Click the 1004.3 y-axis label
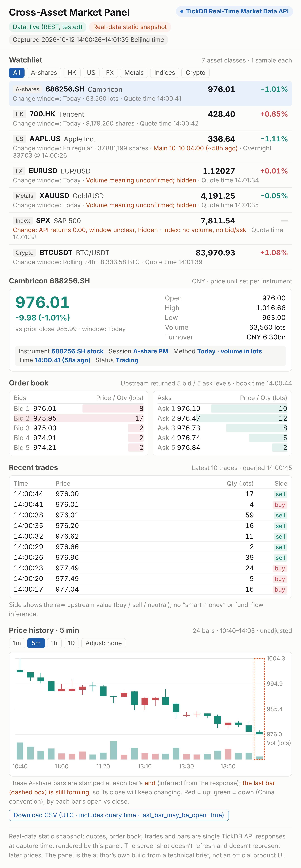Viewport: 301px width, 868px height. coord(276,658)
